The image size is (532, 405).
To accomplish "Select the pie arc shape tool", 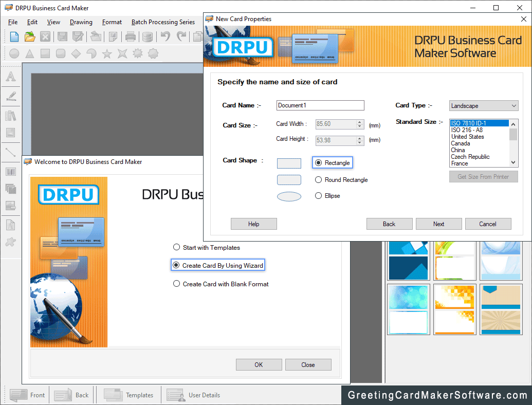I will tap(91, 53).
